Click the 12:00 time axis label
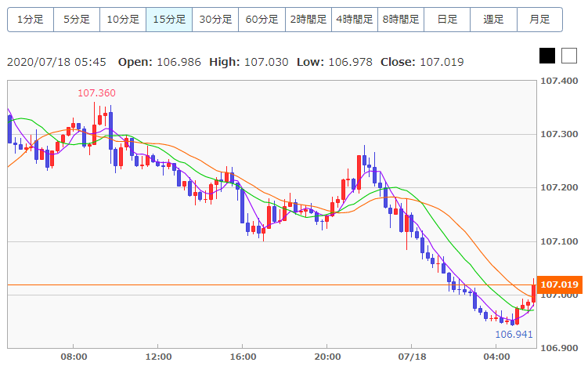 158,357
